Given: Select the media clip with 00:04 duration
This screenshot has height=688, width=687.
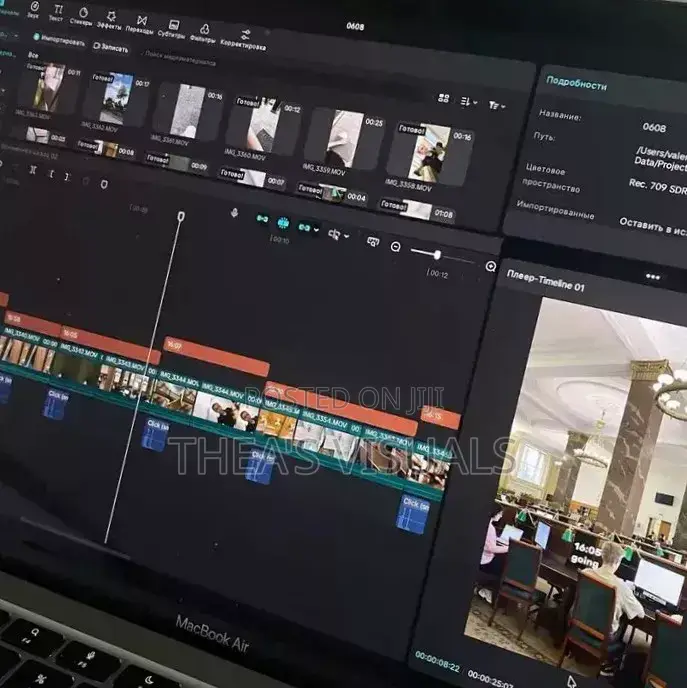Looking at the screenshot, I should [333, 194].
